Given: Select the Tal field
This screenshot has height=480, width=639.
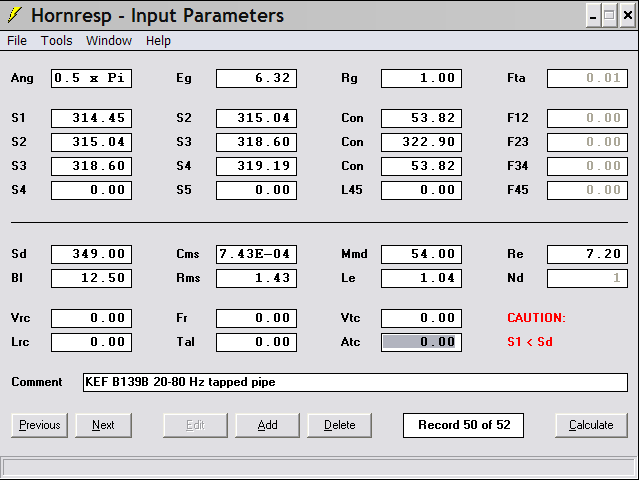Looking at the screenshot, I should click(x=256, y=342).
